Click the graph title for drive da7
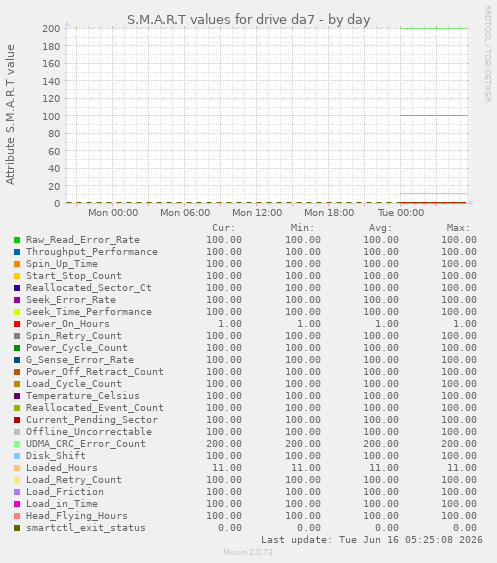Screen dimensions: 497x563 tap(248, 19)
